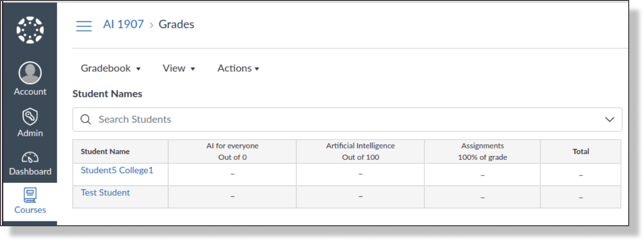Open the Gradebook dropdown menu

coord(111,68)
